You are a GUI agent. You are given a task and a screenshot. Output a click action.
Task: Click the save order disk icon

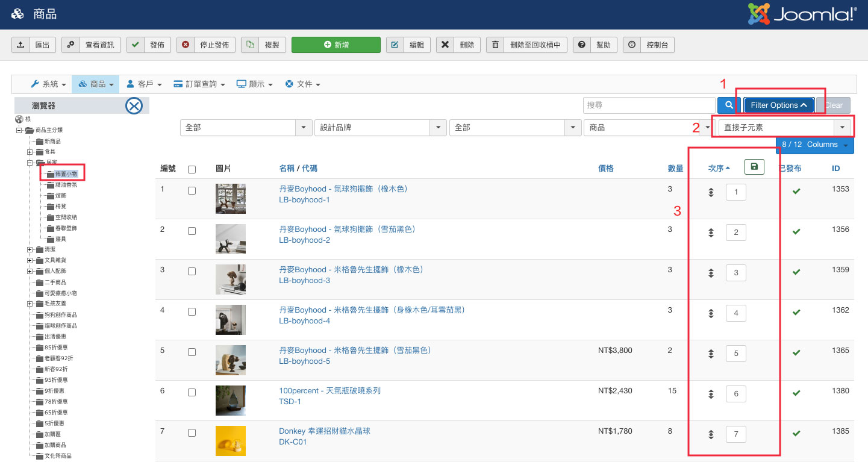pyautogui.click(x=754, y=167)
